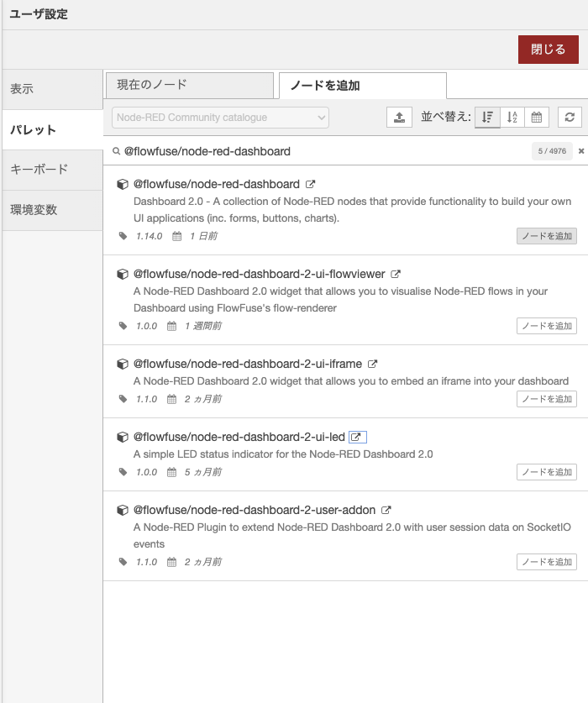Click package cube icon of @flowfuse/node-red-dashboard
The image size is (588, 703).
pyautogui.click(x=122, y=184)
